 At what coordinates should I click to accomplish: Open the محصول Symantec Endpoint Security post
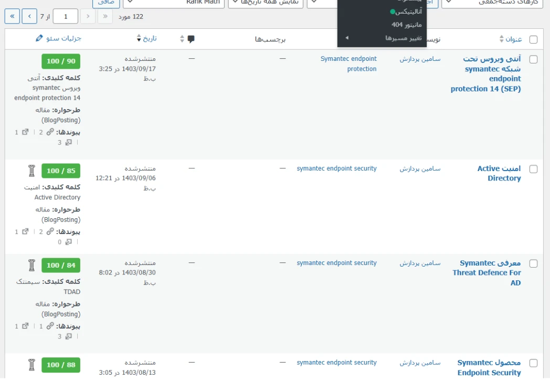[x=489, y=367]
